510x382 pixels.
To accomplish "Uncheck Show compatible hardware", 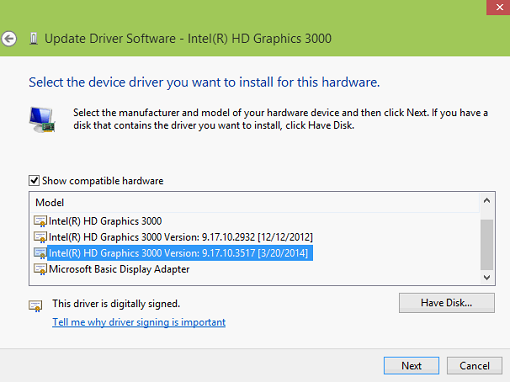I will tap(34, 181).
